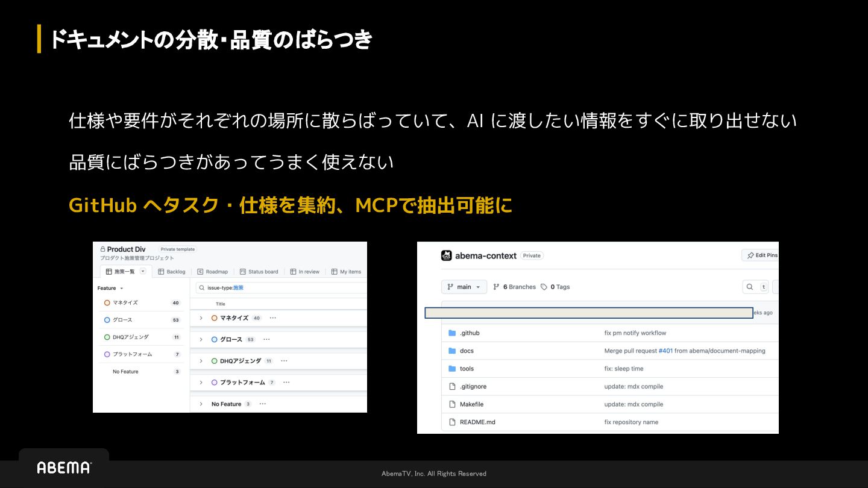
Task: Open the tools folder name
Action: pyautogui.click(x=467, y=369)
